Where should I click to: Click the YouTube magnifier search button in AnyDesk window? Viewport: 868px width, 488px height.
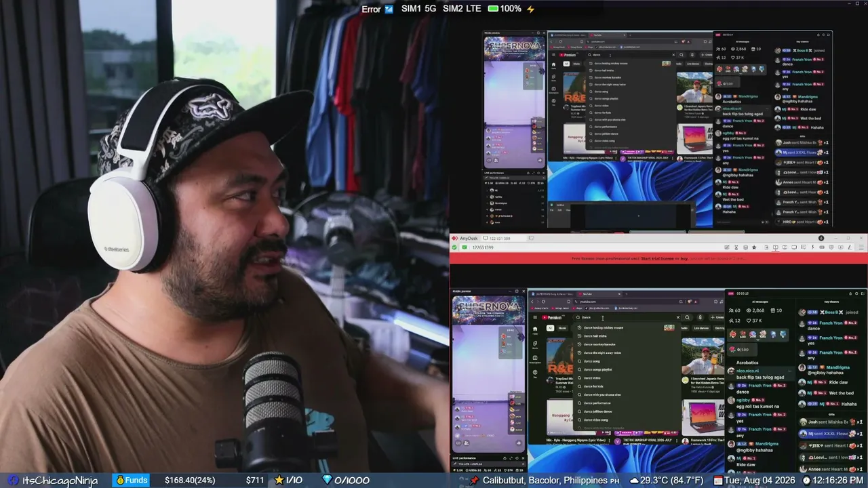pyautogui.click(x=687, y=317)
